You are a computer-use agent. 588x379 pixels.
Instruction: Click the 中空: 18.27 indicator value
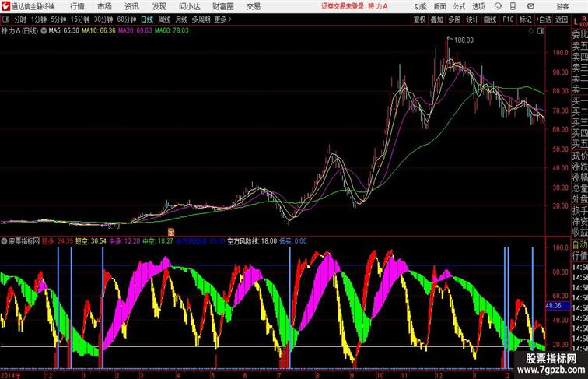point(157,241)
